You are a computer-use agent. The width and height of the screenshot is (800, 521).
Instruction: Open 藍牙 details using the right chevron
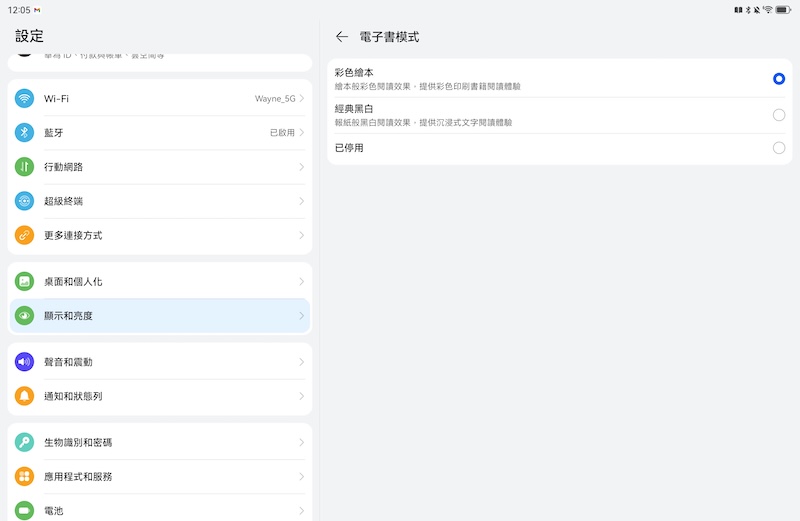point(302,133)
